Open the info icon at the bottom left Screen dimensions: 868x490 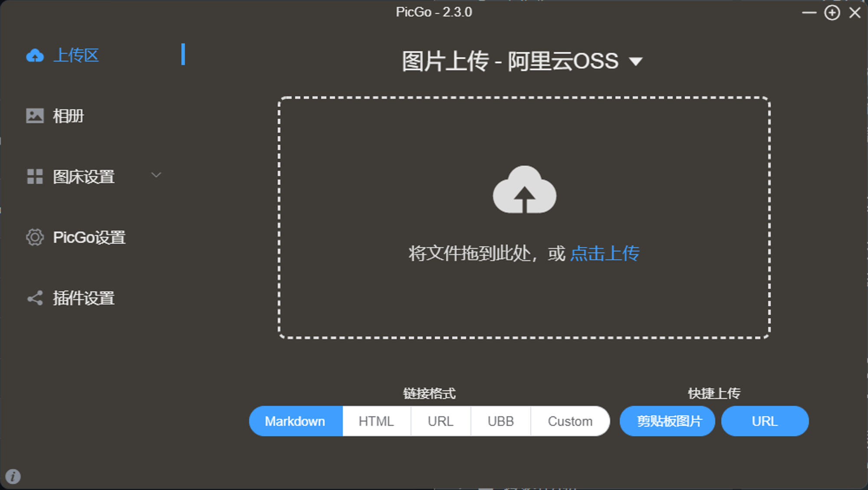(13, 476)
